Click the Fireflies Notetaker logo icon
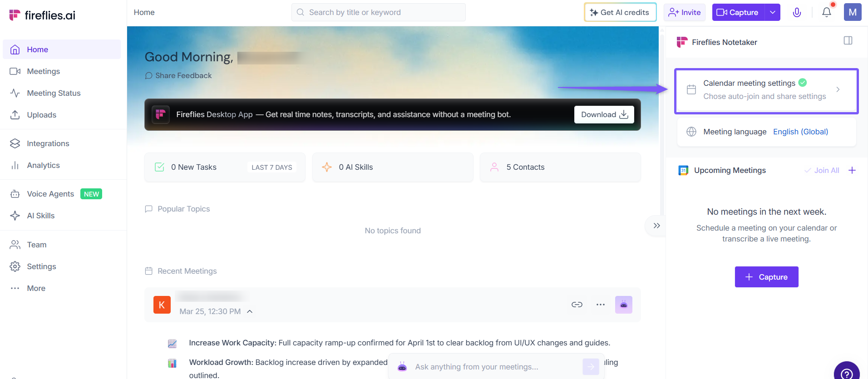 [682, 42]
